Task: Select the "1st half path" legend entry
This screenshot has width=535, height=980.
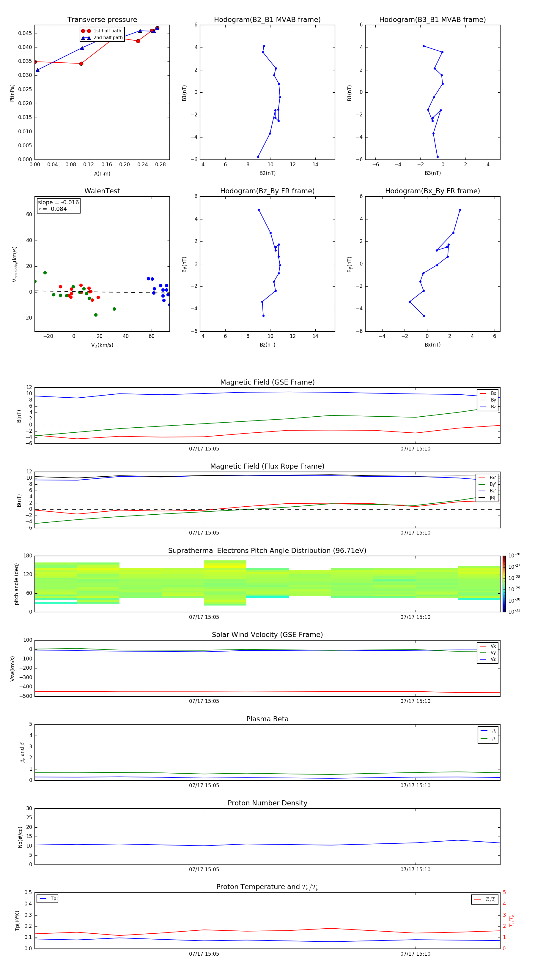Action: pyautogui.click(x=102, y=31)
